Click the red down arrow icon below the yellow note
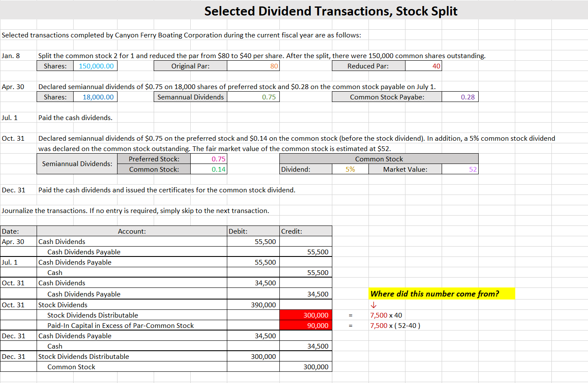This screenshot has width=588, height=383. click(373, 304)
